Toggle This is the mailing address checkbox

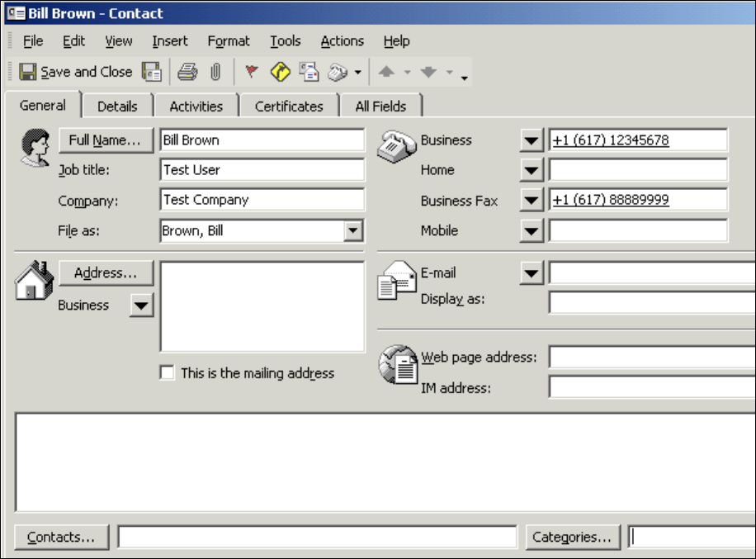167,373
